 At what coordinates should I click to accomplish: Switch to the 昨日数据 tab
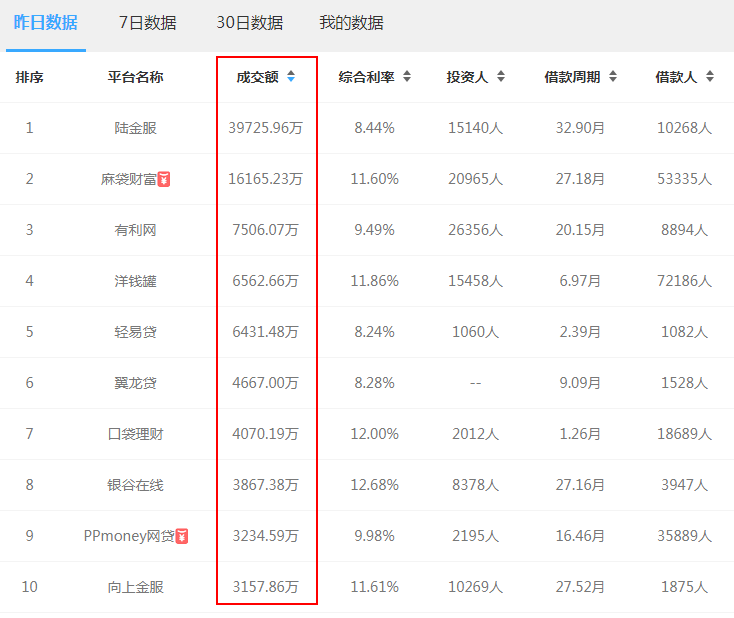(45, 22)
